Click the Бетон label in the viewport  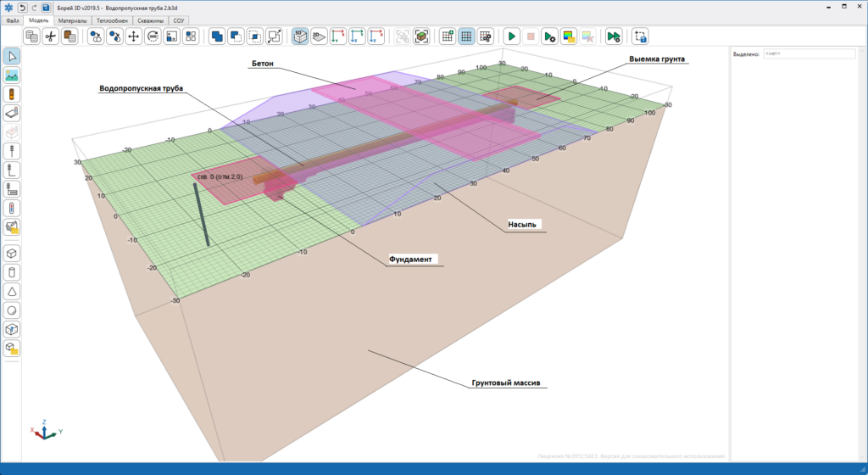[x=263, y=64]
